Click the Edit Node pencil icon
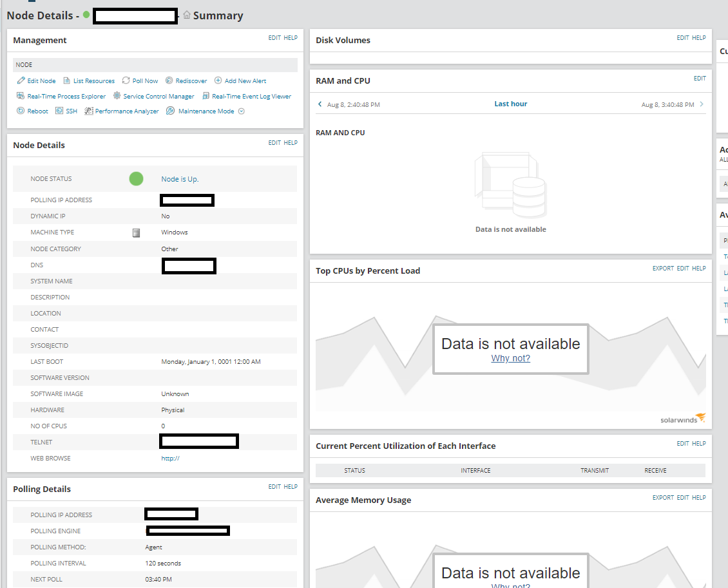The image size is (728, 588). point(21,81)
